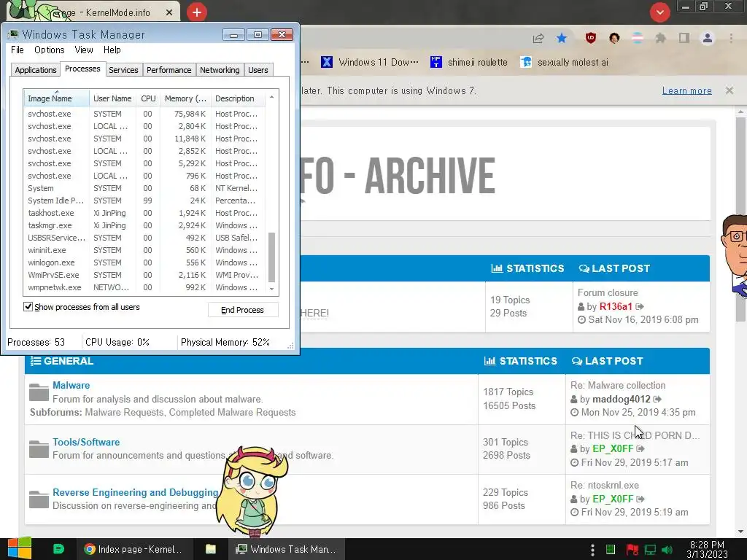Select the taskmgr.exe process row
This screenshot has height=560, width=747.
144,225
